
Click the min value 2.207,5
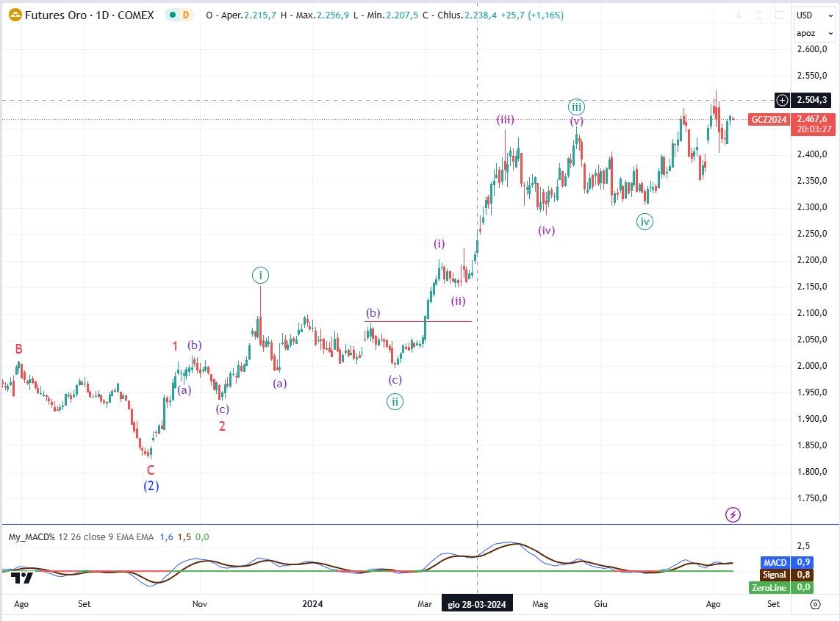402,15
